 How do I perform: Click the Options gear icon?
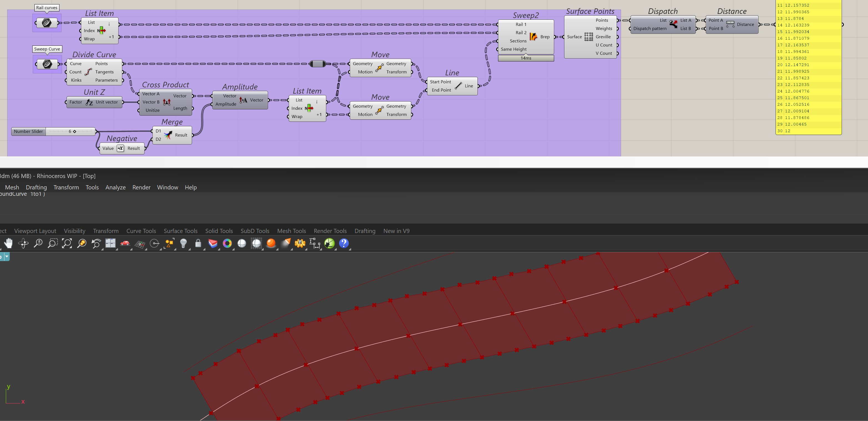[300, 243]
